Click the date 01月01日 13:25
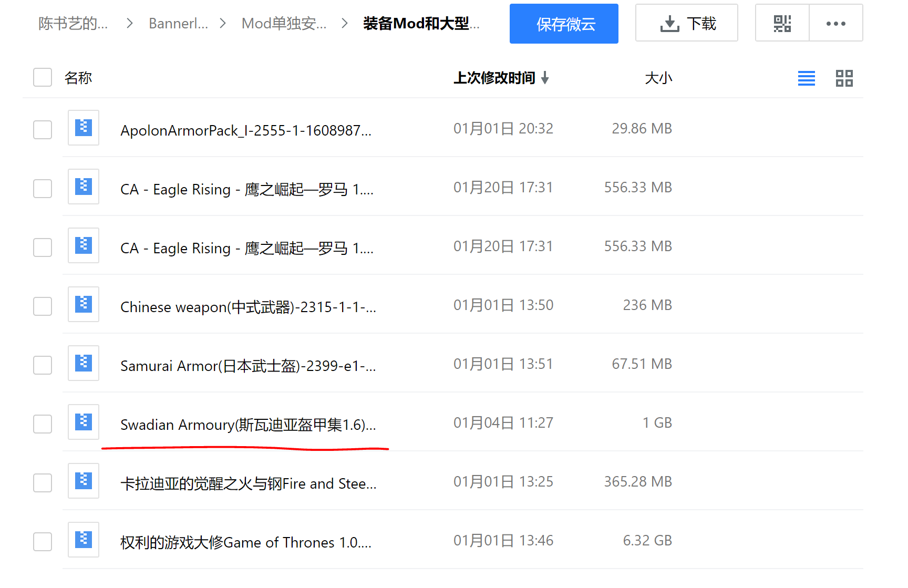Image resolution: width=908 pixels, height=588 pixels. [503, 482]
